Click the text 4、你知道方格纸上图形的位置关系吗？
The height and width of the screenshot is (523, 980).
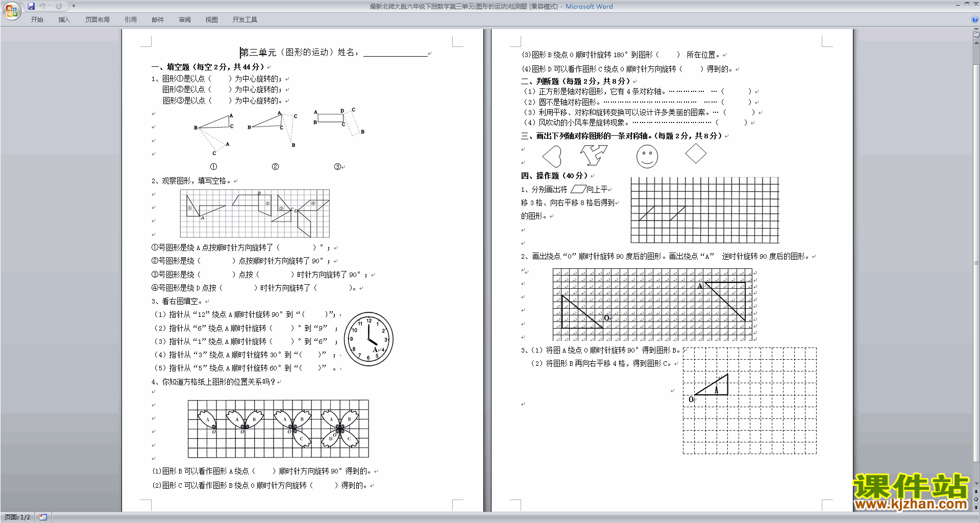[213, 382]
